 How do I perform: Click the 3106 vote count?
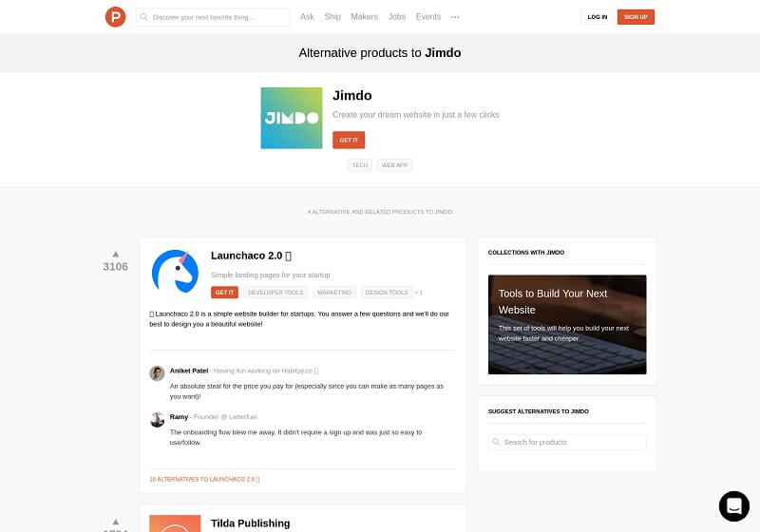point(115,267)
